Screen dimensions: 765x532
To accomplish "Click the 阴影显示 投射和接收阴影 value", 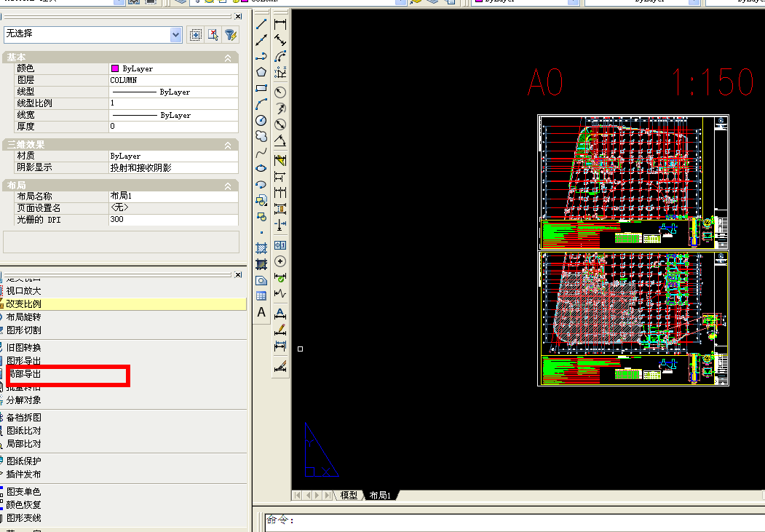I will [173, 167].
